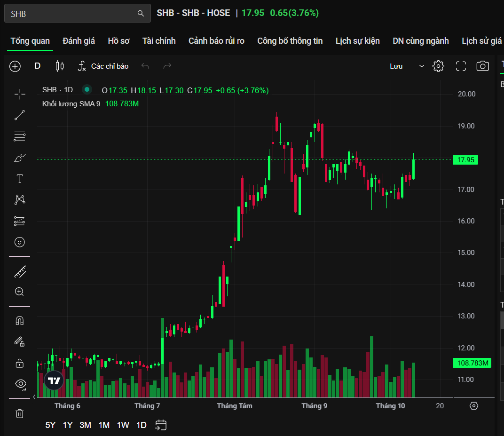Delete drawings with the trash icon

tap(20, 413)
